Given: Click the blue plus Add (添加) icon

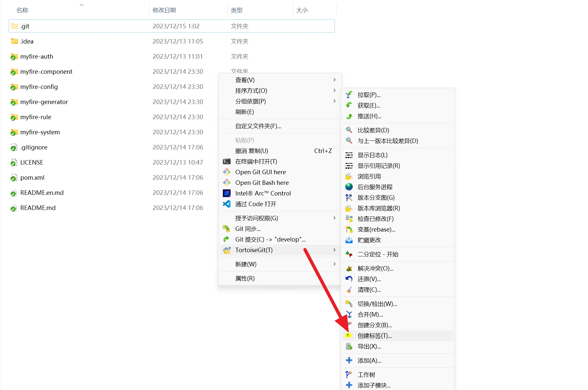Looking at the screenshot, I should click(x=349, y=360).
